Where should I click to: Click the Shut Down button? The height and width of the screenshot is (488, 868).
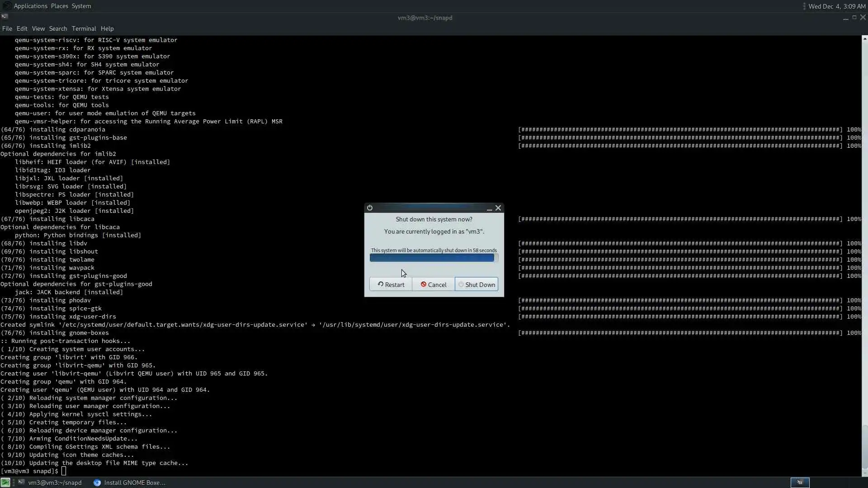(476, 285)
